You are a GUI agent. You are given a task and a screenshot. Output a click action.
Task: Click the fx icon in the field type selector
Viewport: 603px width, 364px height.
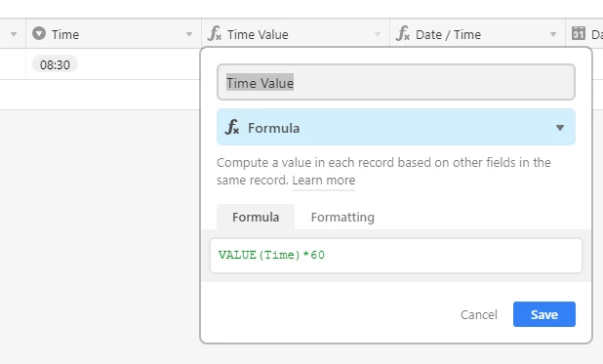232,127
